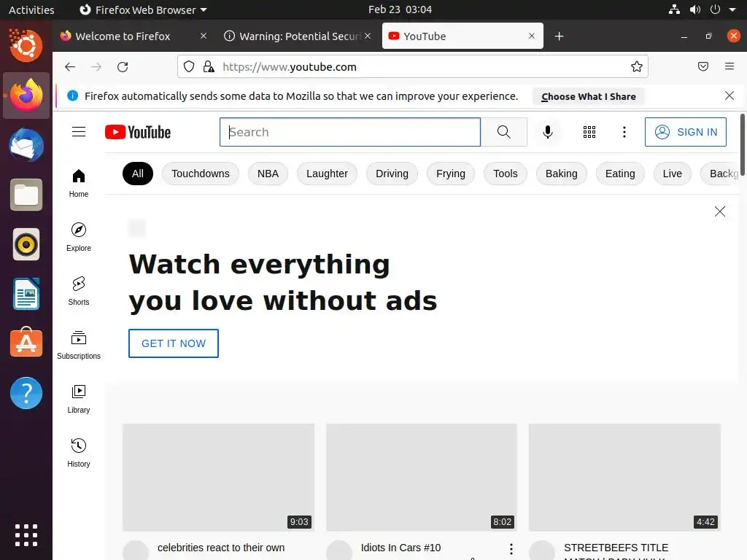Click Activities in the top bar

coord(31,9)
